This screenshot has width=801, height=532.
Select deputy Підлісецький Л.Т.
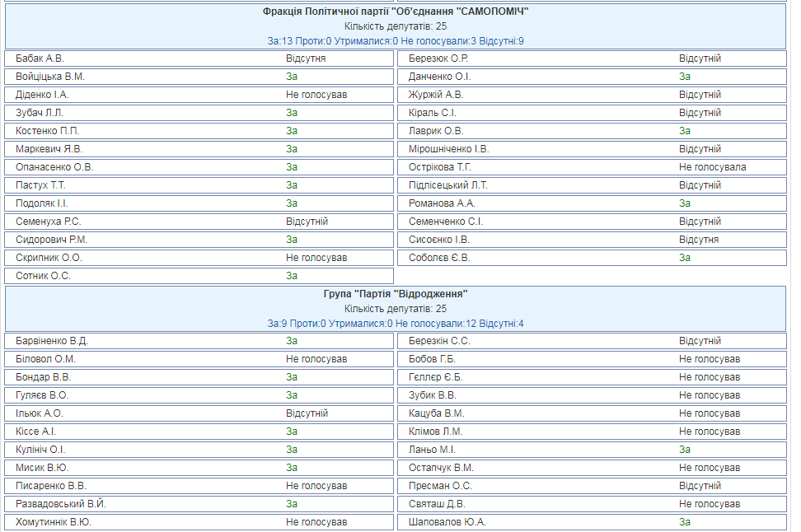pos(448,185)
